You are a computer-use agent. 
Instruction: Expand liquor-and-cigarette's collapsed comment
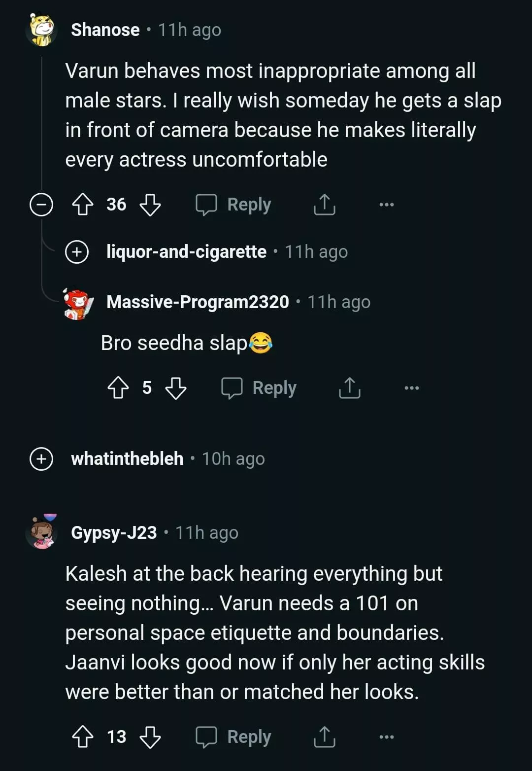pyautogui.click(x=77, y=252)
